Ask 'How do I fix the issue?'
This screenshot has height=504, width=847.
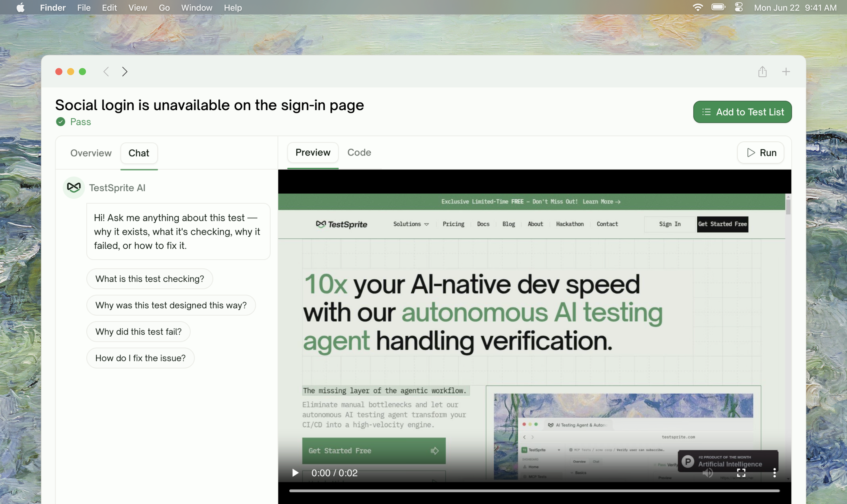141,358
